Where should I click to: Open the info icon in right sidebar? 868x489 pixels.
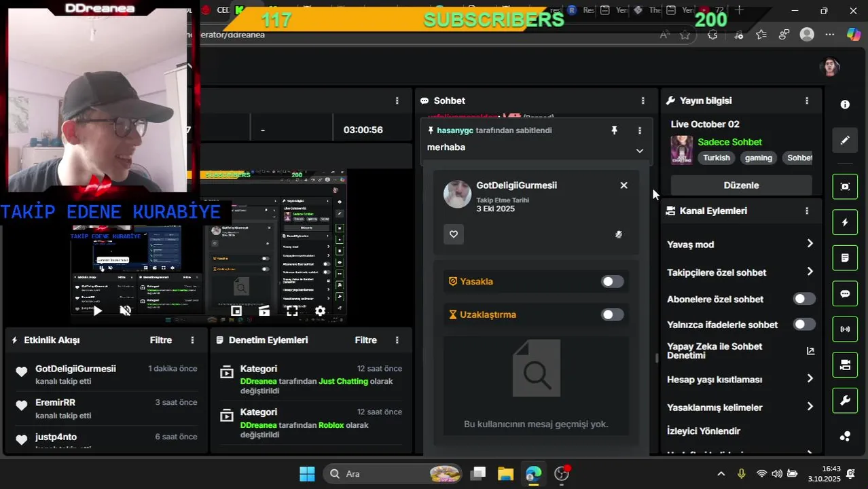point(845,105)
